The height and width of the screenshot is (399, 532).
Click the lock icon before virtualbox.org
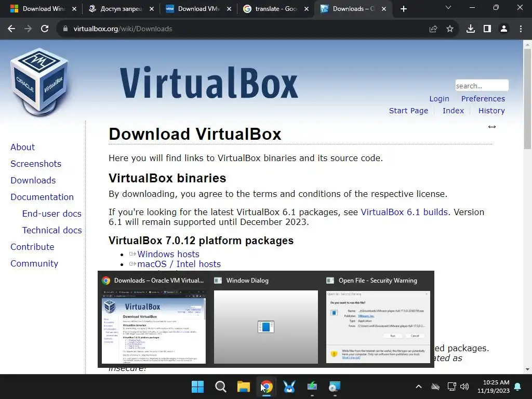coord(65,29)
